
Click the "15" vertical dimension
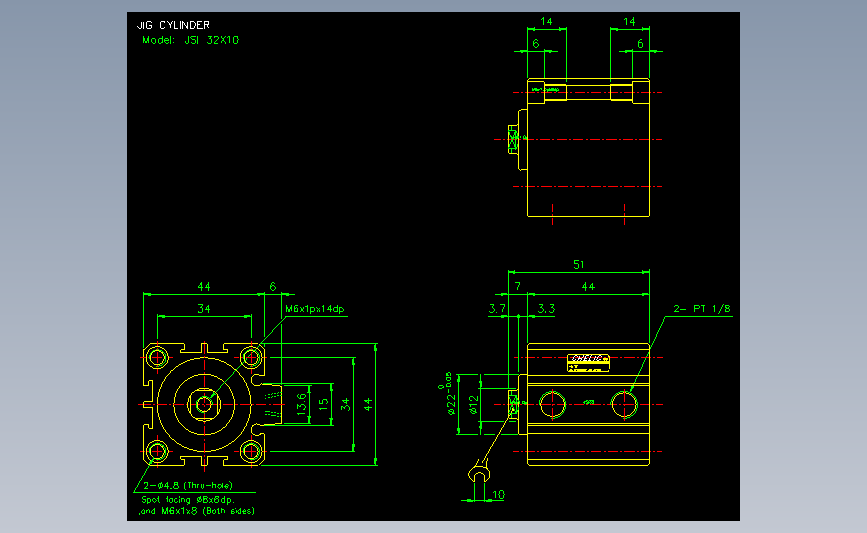[x=323, y=404]
